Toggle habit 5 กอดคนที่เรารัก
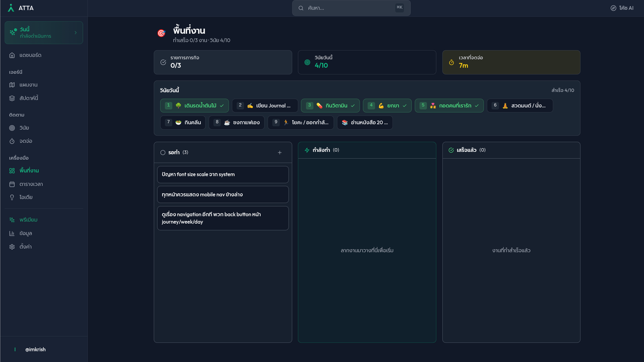644x362 pixels. (449, 106)
